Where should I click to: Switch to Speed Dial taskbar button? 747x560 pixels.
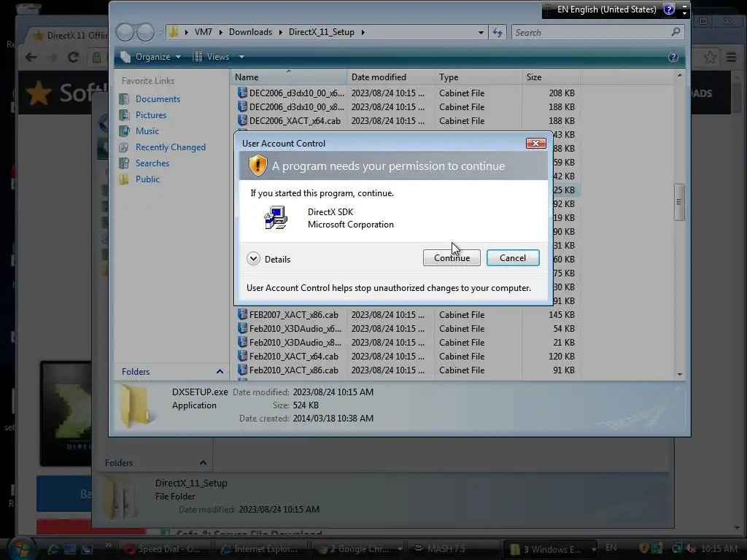[163, 549]
